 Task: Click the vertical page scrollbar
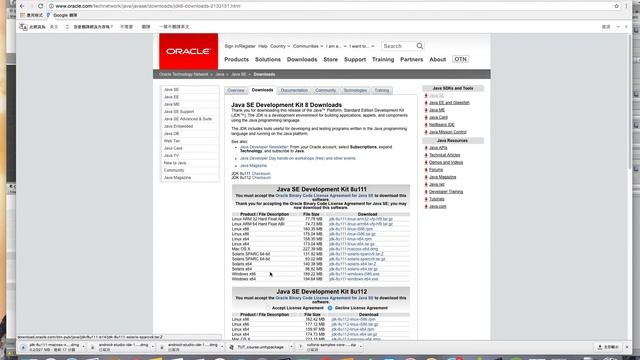point(630,102)
